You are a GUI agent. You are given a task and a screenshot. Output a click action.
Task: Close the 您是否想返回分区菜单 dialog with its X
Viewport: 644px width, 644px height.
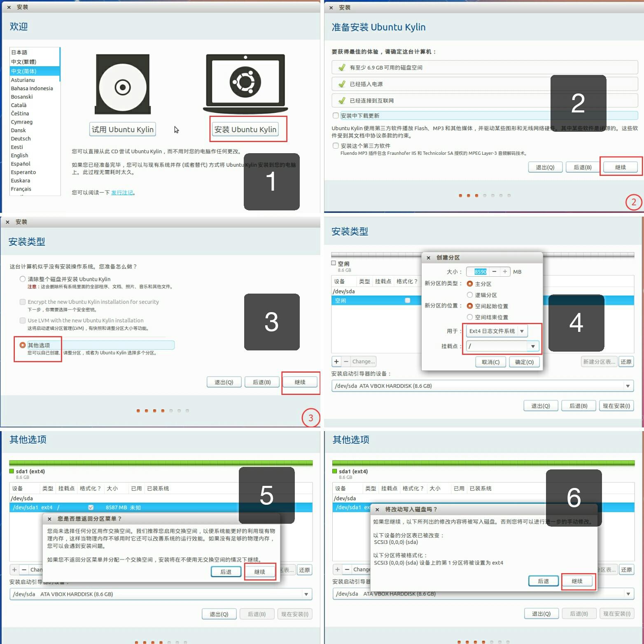point(49,519)
